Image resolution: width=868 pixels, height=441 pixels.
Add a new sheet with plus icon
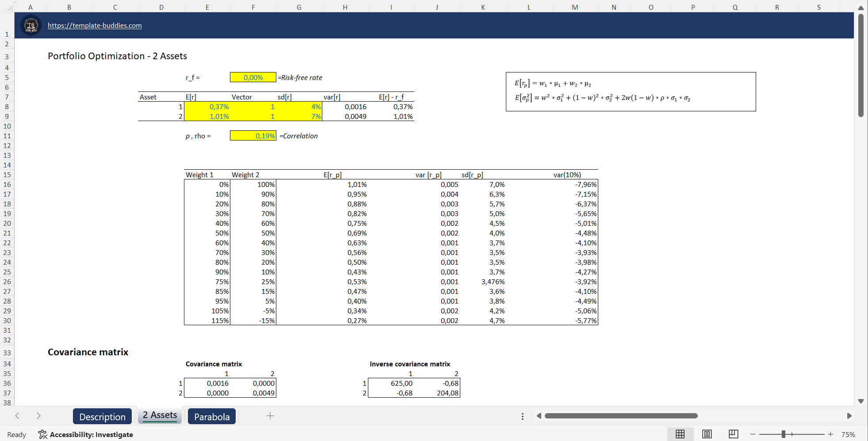(270, 416)
